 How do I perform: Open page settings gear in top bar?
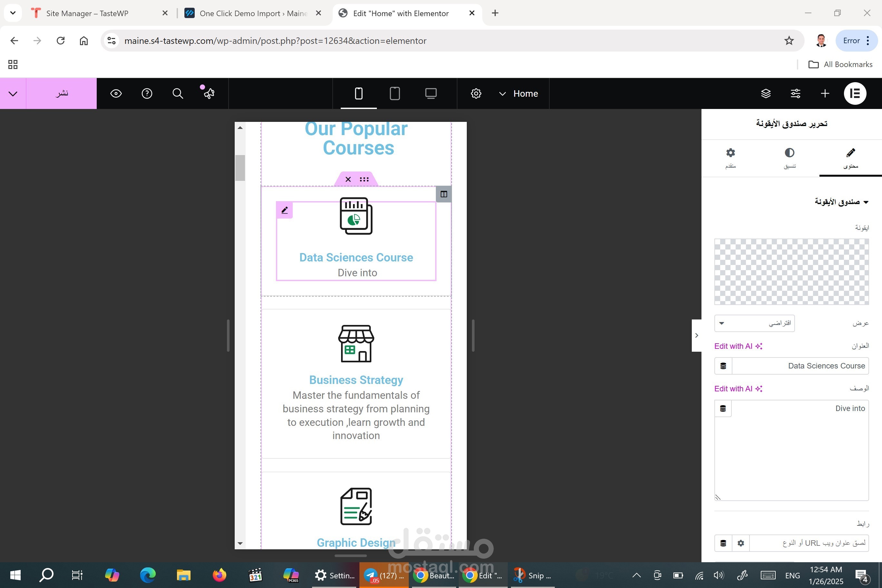click(x=476, y=93)
